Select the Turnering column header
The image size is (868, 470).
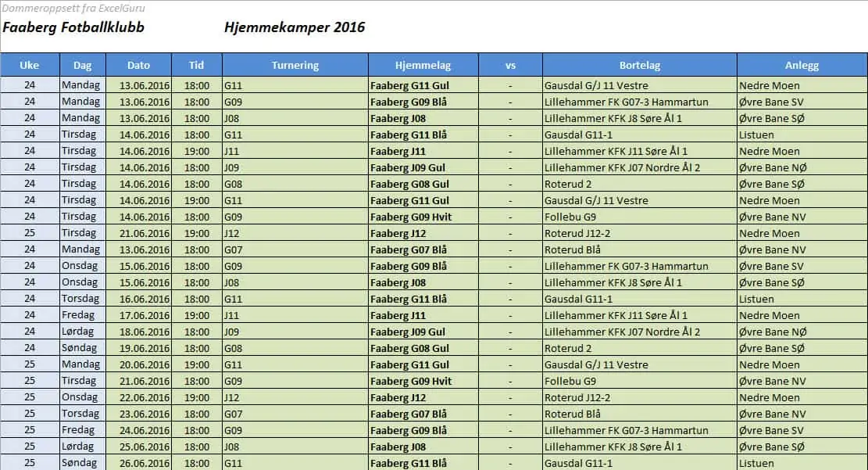295,65
